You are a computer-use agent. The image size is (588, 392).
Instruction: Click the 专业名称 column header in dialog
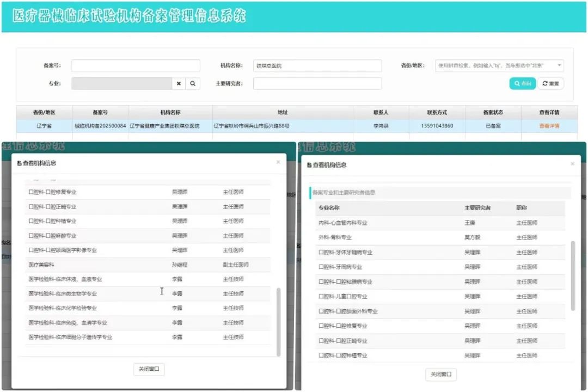pos(329,208)
